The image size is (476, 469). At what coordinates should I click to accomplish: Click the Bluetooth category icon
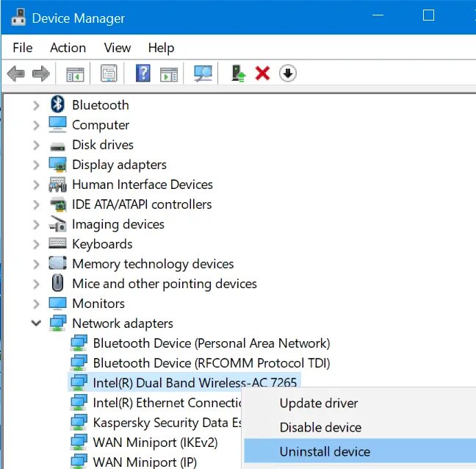[57, 104]
